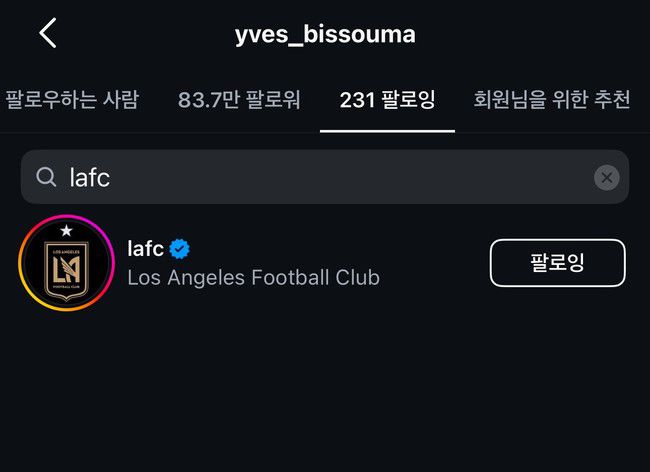Place the cursor on typed text "lafc"

(x=89, y=177)
